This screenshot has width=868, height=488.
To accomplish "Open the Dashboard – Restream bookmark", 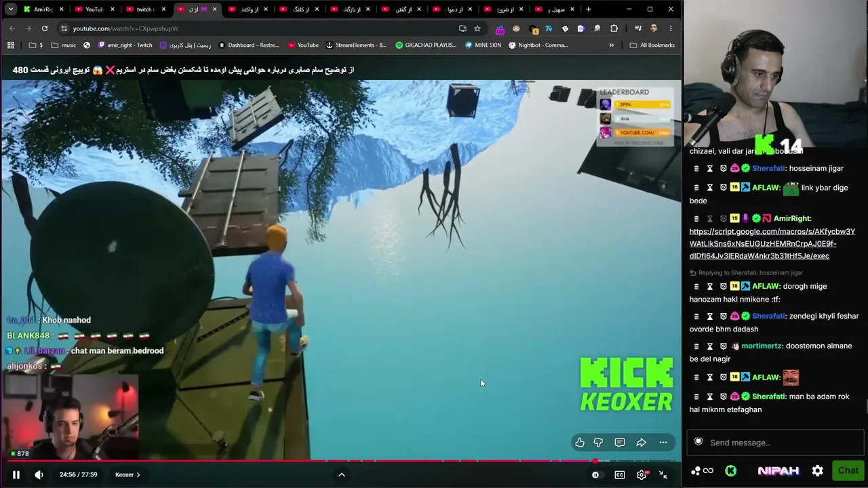I will coord(249,45).
